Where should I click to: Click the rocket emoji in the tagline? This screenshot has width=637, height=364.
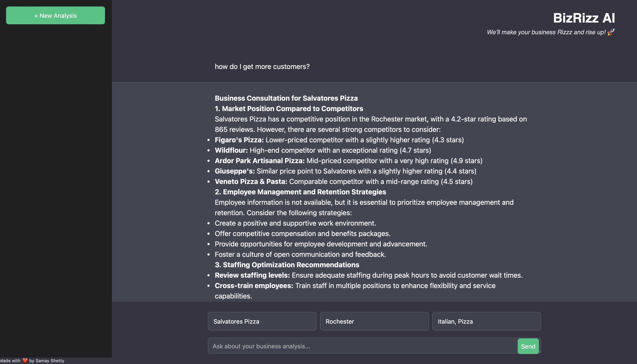coord(611,32)
